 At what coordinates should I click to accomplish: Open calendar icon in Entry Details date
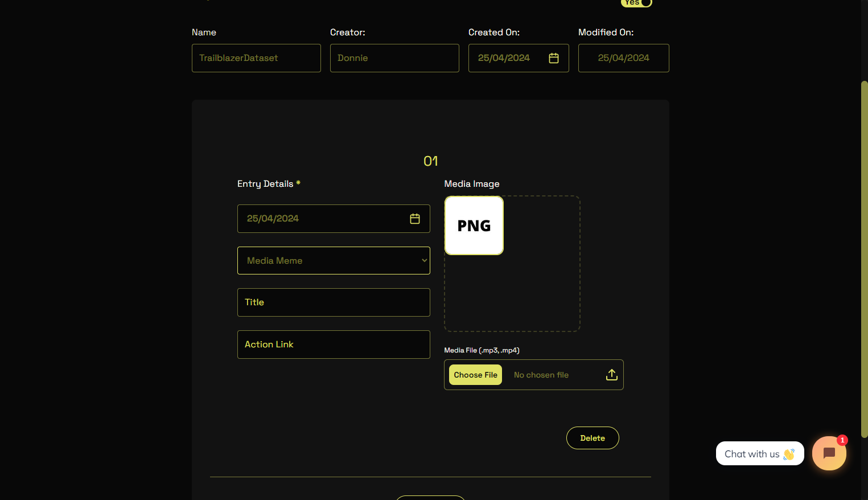415,219
